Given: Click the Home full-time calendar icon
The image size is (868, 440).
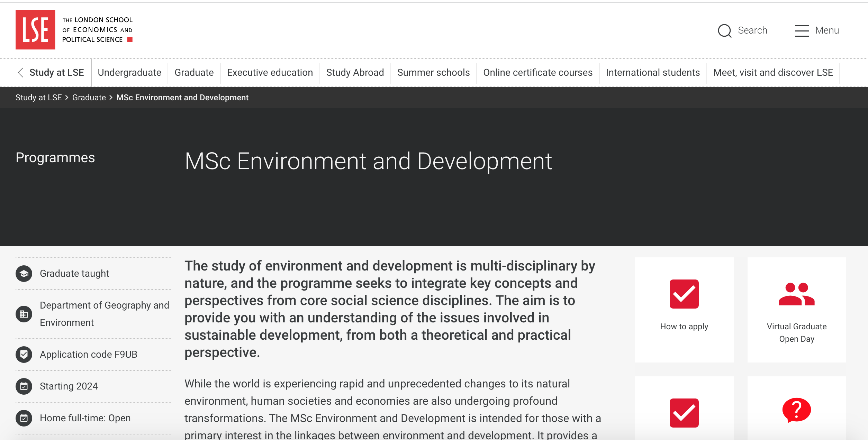Looking at the screenshot, I should 24,418.
